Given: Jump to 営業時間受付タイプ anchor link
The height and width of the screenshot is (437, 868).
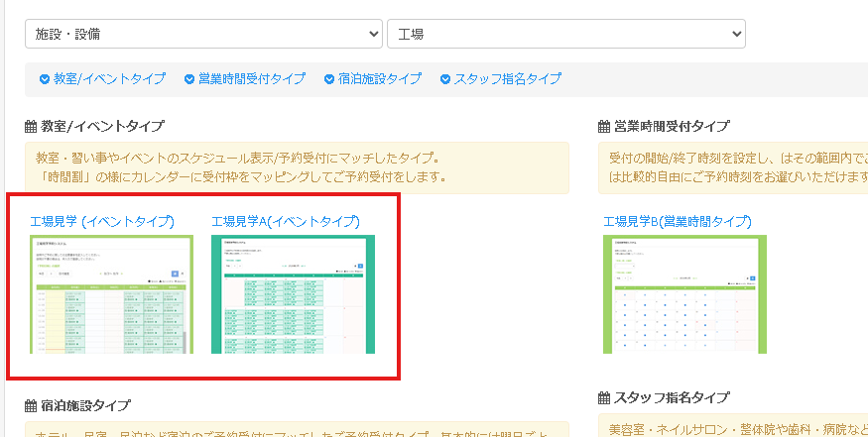Looking at the screenshot, I should (252, 79).
